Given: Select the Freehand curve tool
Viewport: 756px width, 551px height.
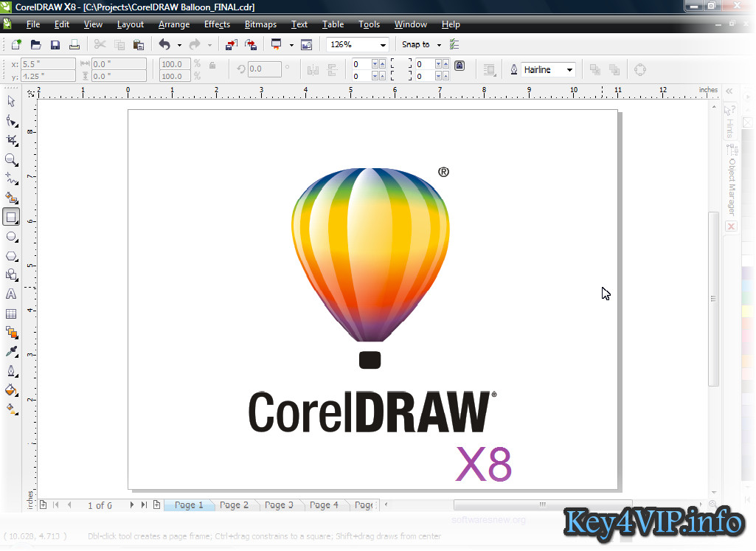Looking at the screenshot, I should click(11, 179).
